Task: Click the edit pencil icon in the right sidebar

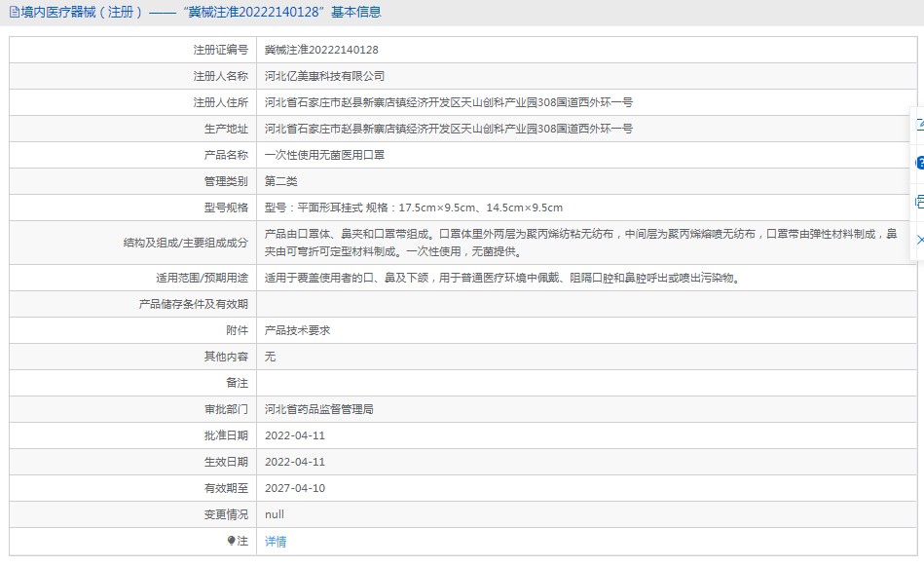Action: tap(918, 125)
